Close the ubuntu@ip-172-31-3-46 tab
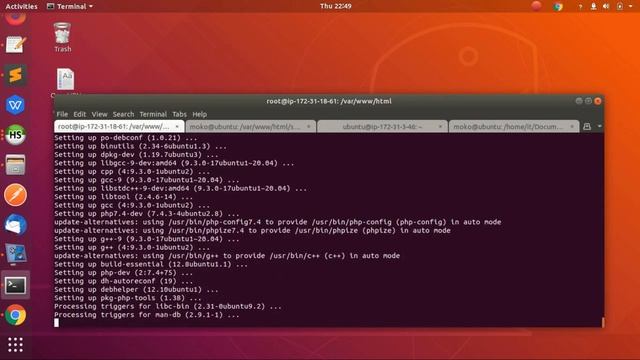Screen dimensions: 640x360 point(440,127)
